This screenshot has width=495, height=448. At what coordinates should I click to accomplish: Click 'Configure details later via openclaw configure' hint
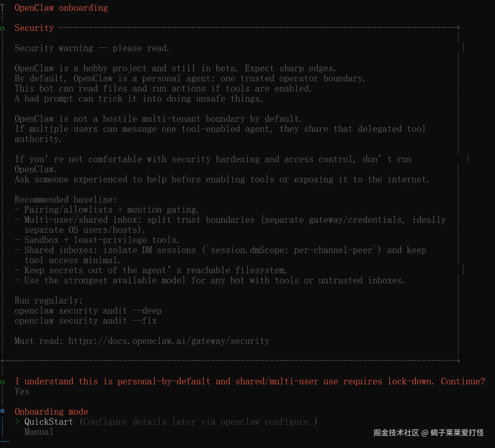[198, 422]
